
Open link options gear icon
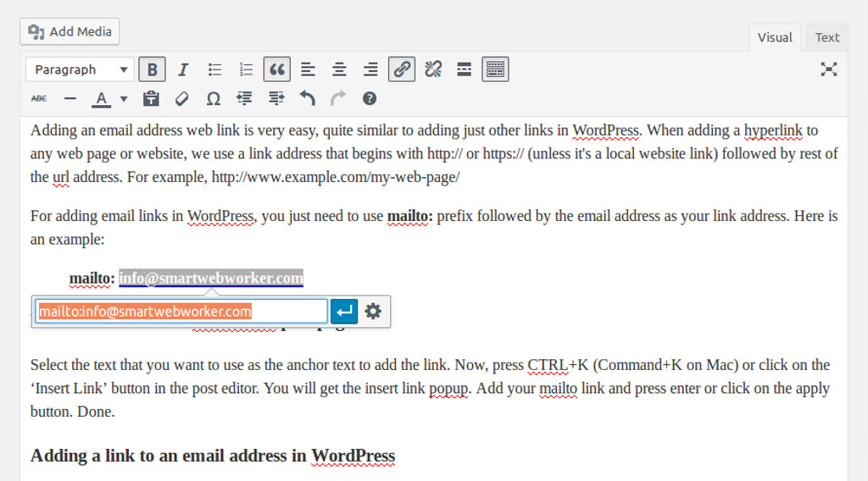pos(373,312)
